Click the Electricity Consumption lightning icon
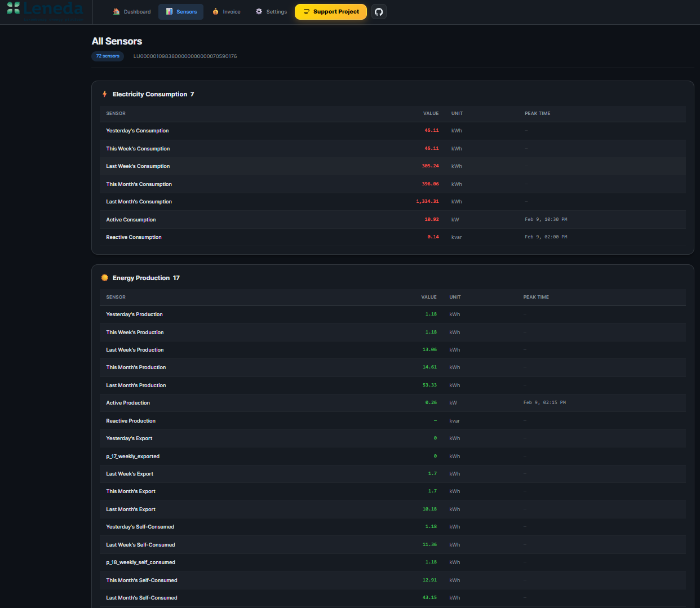Viewport: 700px width, 608px height. pyautogui.click(x=105, y=94)
